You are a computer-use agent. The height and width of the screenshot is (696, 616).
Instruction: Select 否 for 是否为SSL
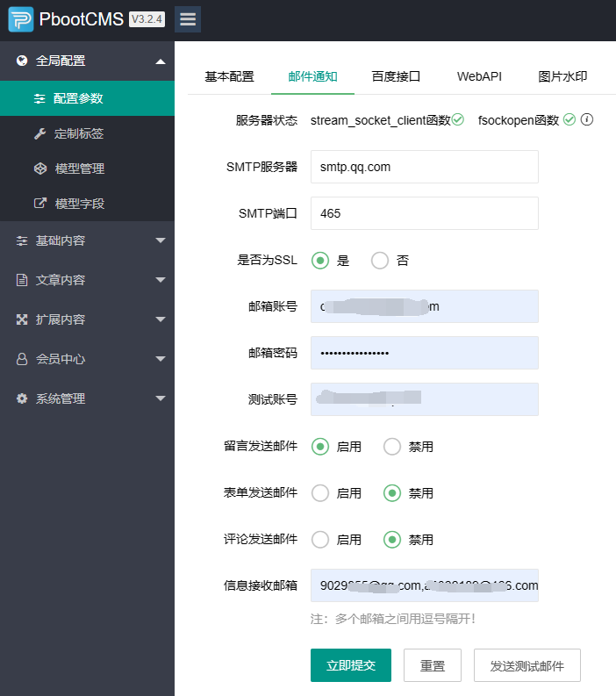[x=380, y=261]
